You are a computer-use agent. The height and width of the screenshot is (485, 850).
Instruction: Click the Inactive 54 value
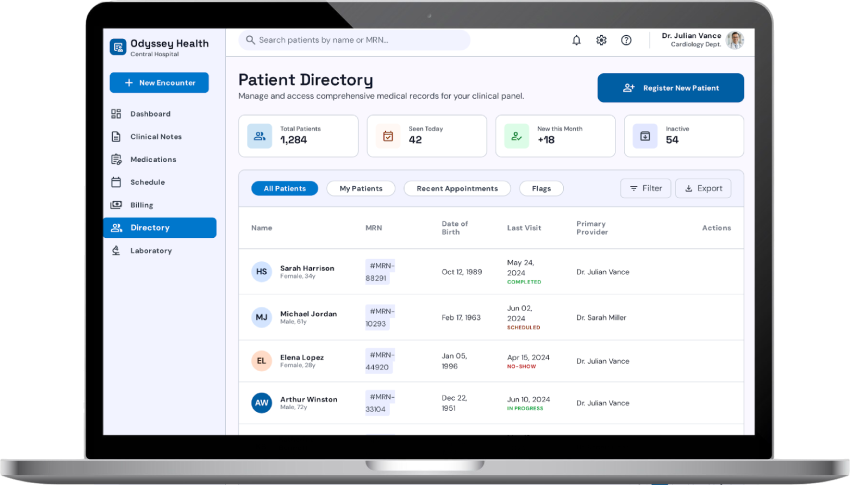click(672, 140)
